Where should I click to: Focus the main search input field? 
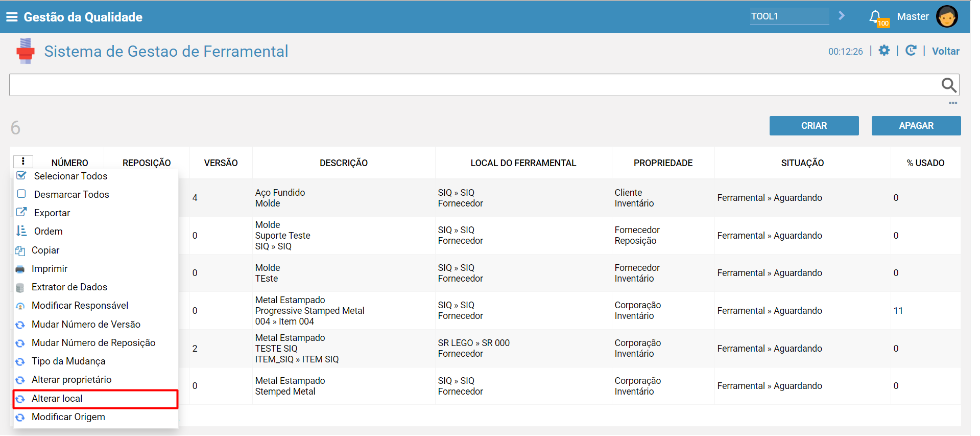point(475,85)
